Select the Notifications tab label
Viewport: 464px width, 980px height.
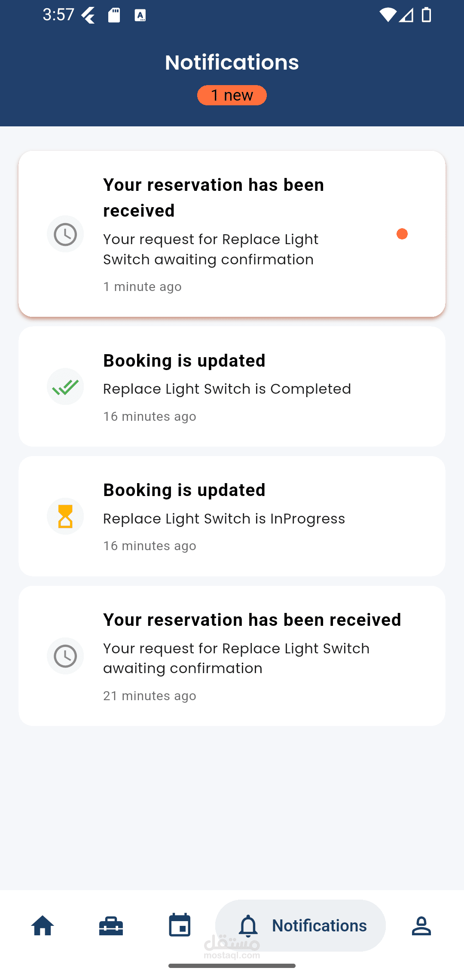click(319, 925)
